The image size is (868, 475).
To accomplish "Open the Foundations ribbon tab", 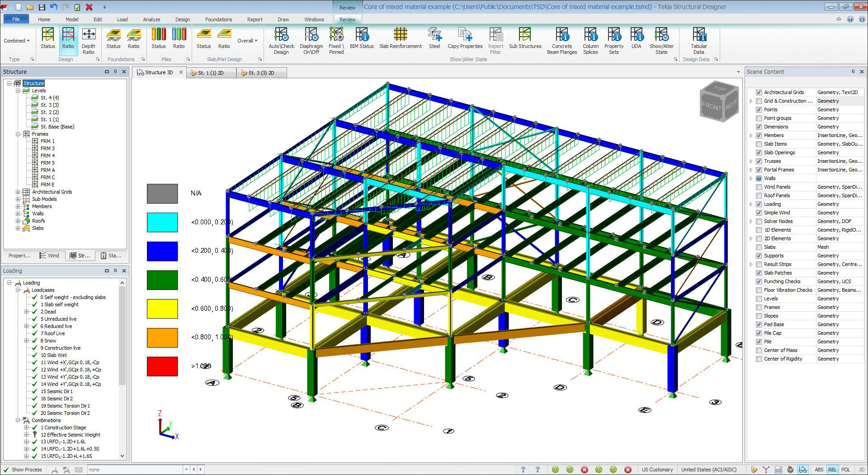I will [x=218, y=19].
